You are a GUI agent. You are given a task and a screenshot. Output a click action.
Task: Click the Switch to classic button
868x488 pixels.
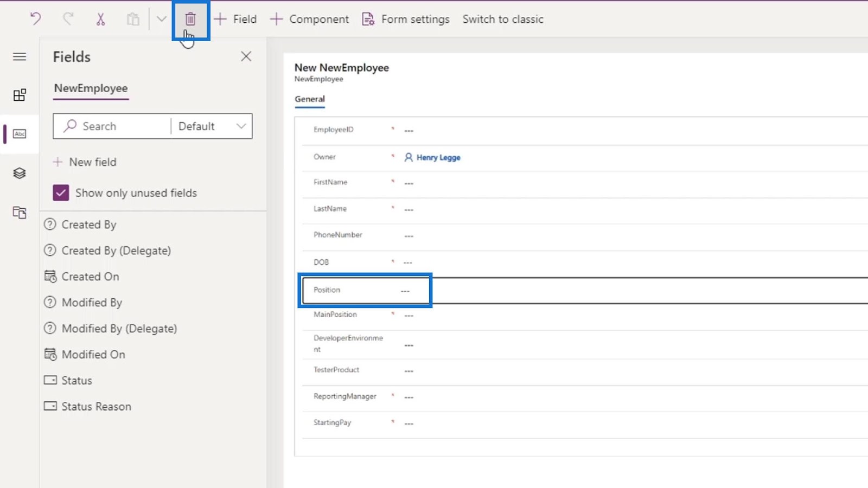502,19
